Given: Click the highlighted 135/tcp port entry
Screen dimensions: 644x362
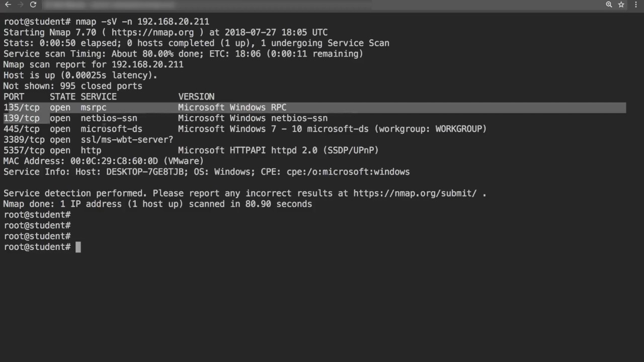Looking at the screenshot, I should pos(22,108).
